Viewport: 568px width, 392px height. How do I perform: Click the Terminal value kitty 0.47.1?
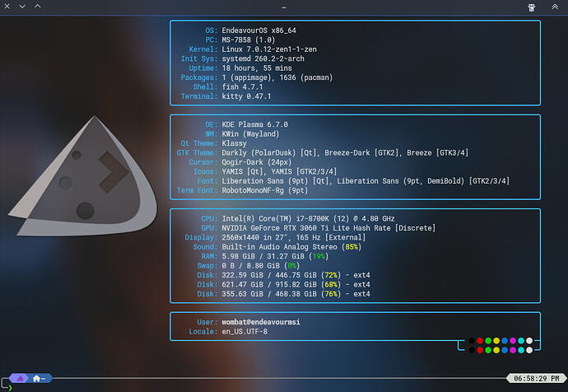click(x=246, y=96)
